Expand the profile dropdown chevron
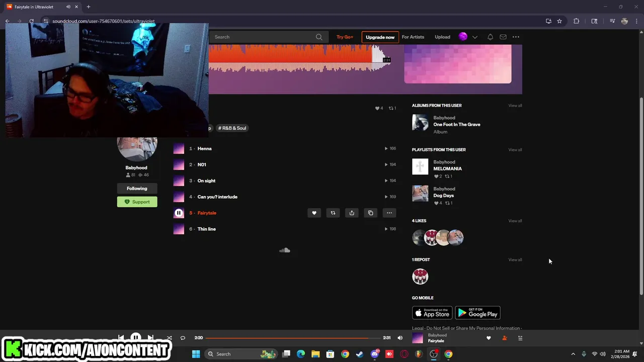Viewport: 644px width, 362px height. (x=474, y=37)
